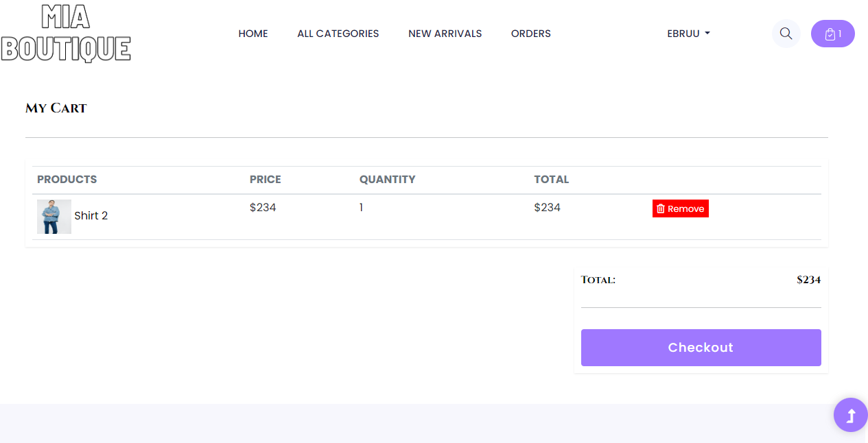Select the quantity value for Shirt 2
This screenshot has width=868, height=443.
[x=361, y=207]
